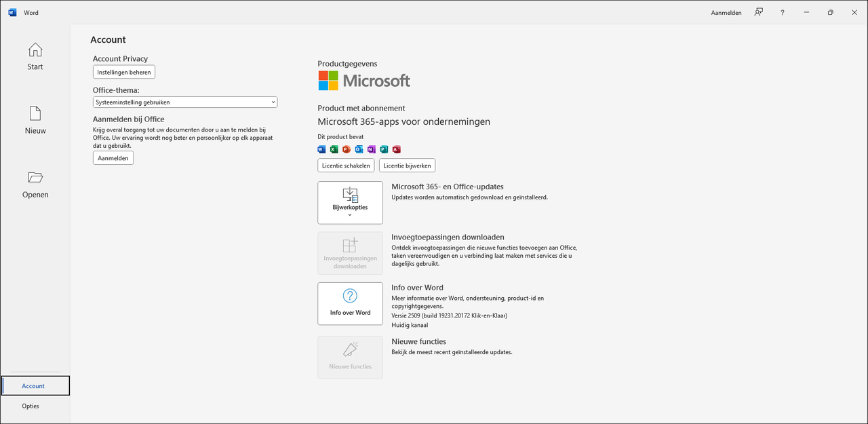Click the 'Invoegtoepassingen downloaden' heading text
868x424 pixels.
448,237
